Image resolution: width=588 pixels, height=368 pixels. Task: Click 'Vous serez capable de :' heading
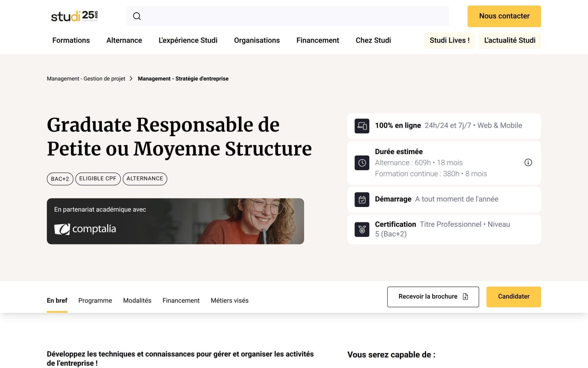(391, 355)
